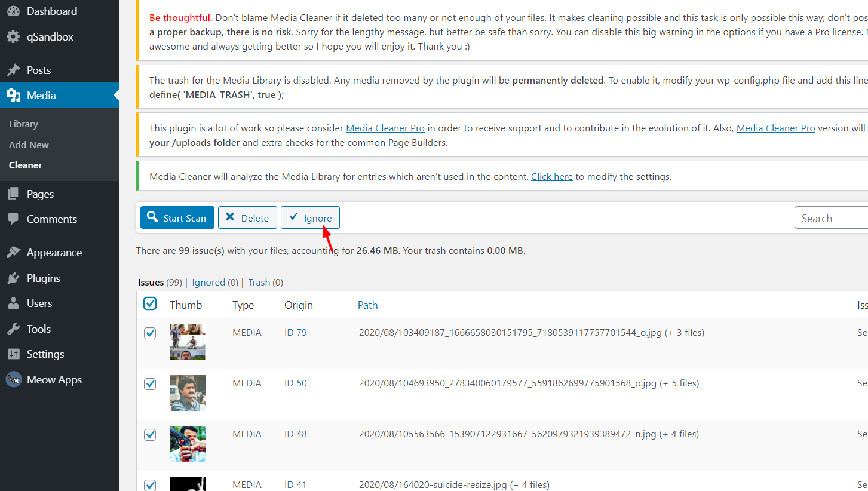Click the thumbnail image for ID 48
868x491 pixels.
(188, 444)
